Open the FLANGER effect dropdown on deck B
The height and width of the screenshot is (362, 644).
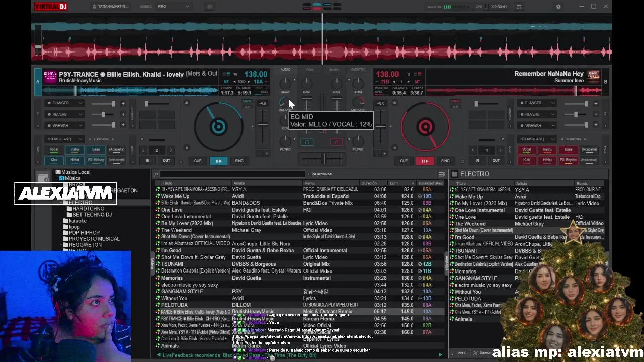[537, 103]
